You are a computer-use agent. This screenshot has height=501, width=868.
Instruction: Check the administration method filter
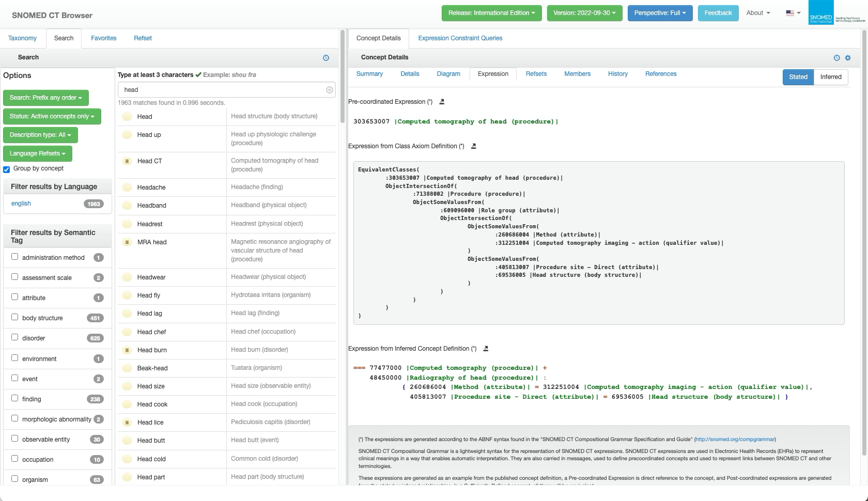click(x=14, y=257)
